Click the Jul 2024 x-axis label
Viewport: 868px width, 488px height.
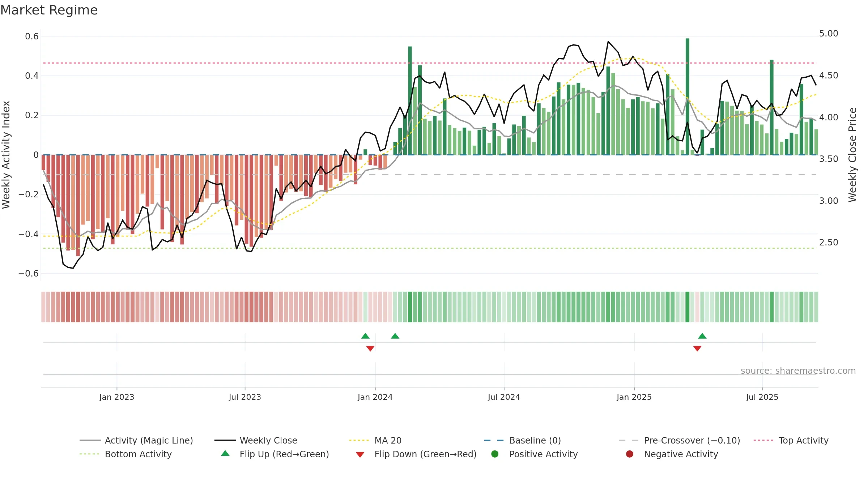(x=504, y=397)
